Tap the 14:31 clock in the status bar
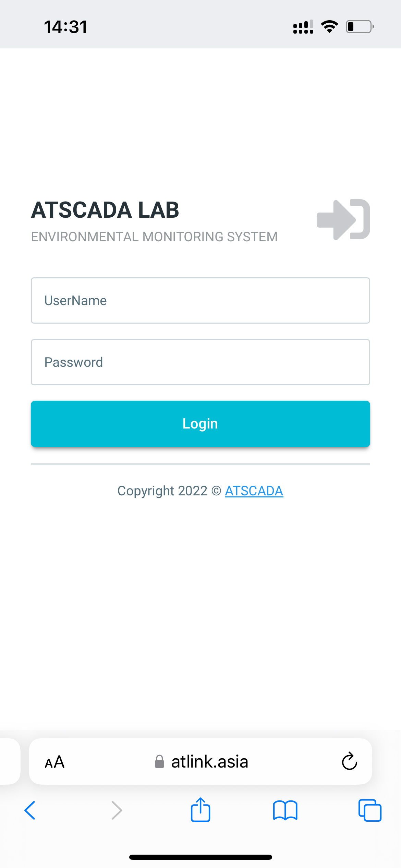This screenshot has width=401, height=868. (65, 27)
